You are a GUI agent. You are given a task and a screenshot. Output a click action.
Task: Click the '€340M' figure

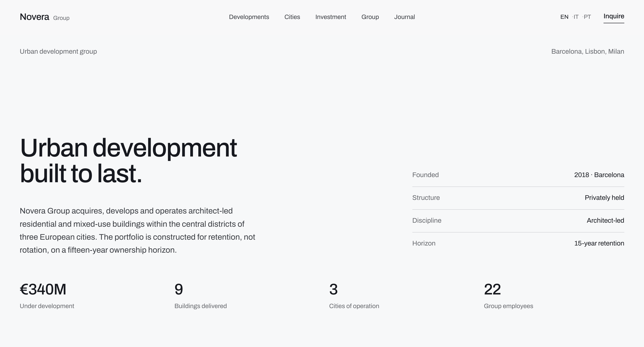tap(43, 290)
